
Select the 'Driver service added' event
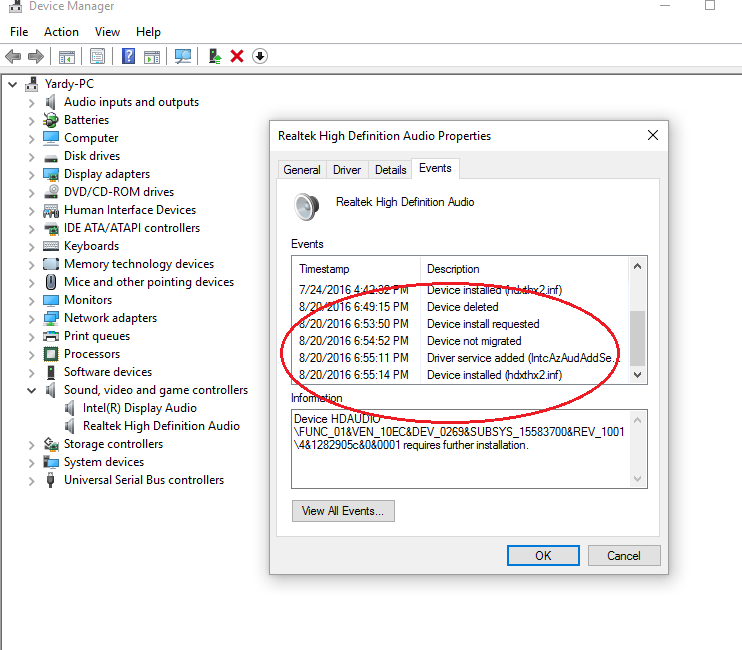[x=462, y=358]
